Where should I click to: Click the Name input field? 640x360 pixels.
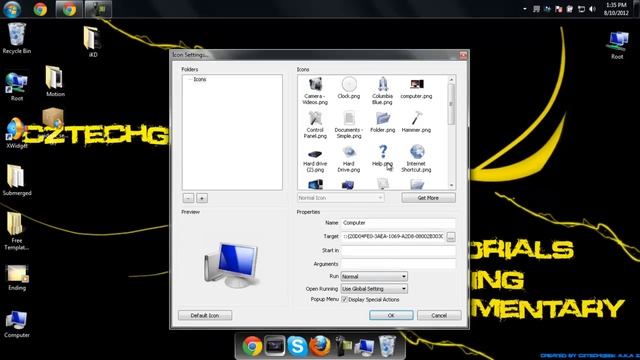pos(398,223)
